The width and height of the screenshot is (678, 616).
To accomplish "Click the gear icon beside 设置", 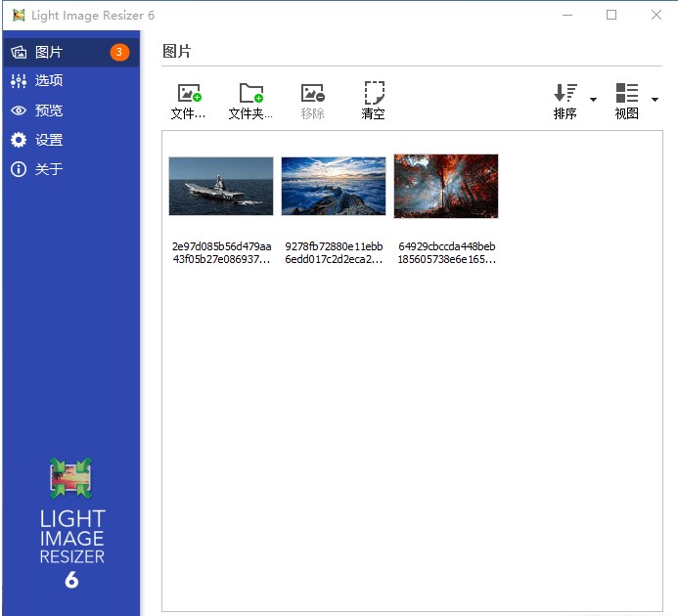I will tap(19, 140).
